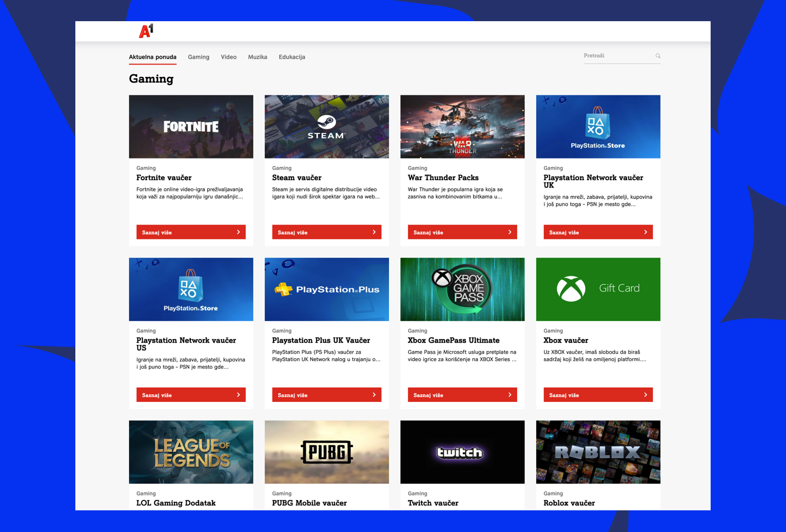Image resolution: width=786 pixels, height=532 pixels.
Task: Open Saznaj više for Xbox vaučer
Action: click(x=598, y=395)
